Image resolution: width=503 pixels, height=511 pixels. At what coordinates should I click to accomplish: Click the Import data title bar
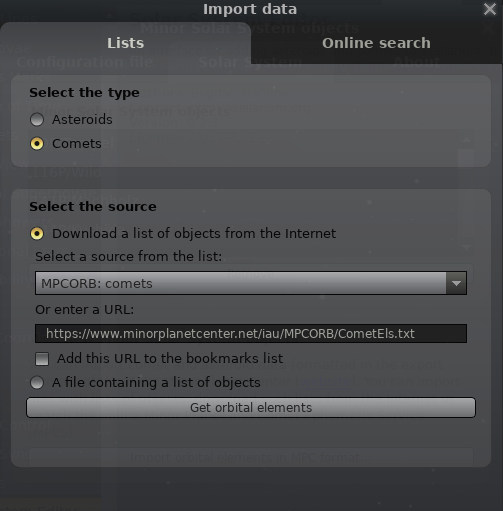click(250, 9)
